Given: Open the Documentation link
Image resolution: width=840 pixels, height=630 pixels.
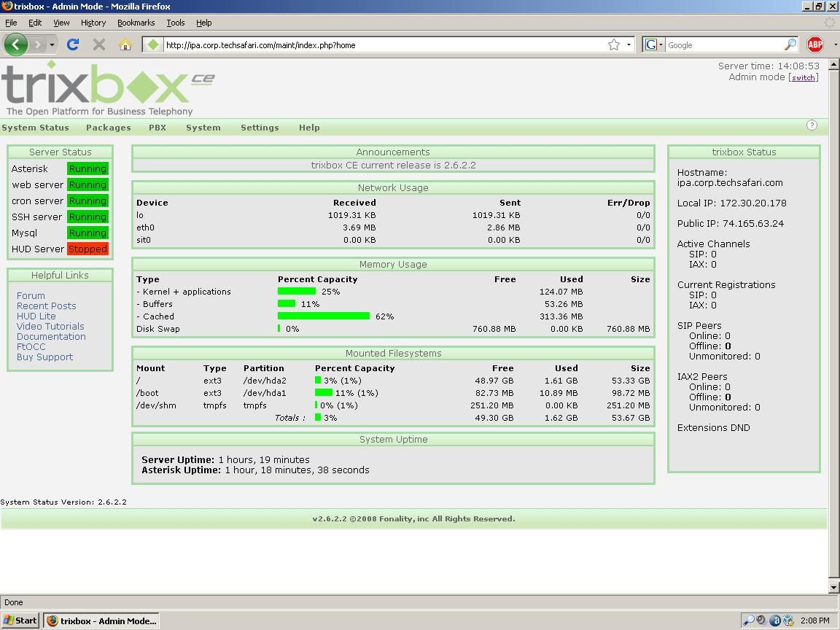Looking at the screenshot, I should click(51, 336).
